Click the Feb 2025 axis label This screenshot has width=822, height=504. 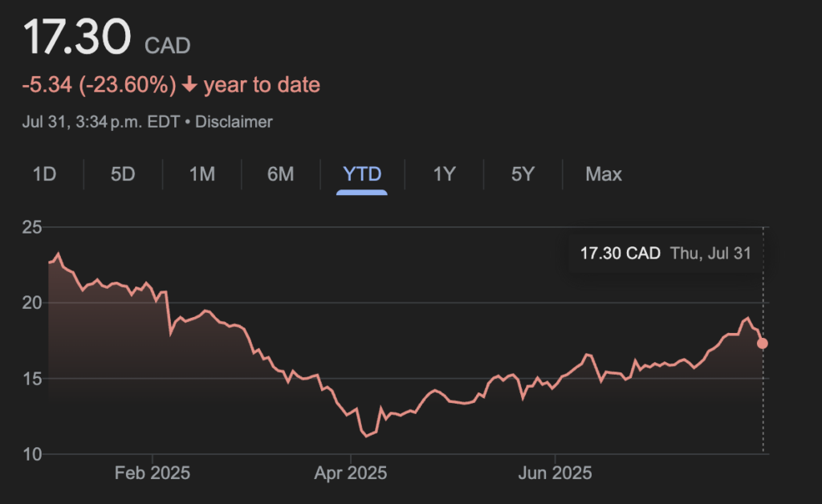point(153,473)
